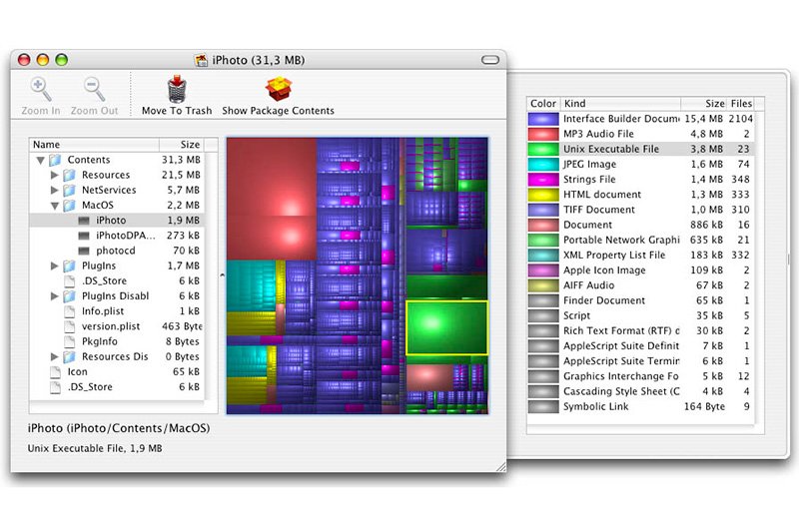Image resolution: width=799 pixels, height=532 pixels.
Task: Select the Info.plist document icon
Action: click(69, 311)
